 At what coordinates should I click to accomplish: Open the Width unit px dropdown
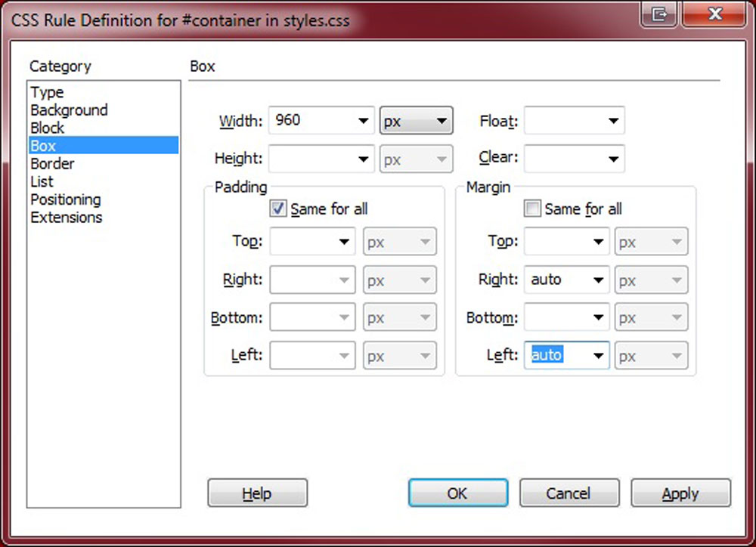coord(442,121)
